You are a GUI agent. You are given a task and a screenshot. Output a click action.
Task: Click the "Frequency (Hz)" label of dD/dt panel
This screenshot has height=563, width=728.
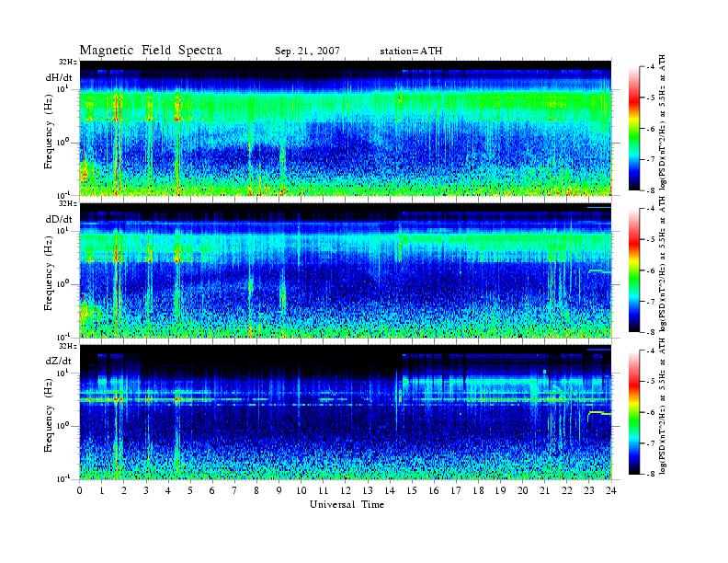coord(49,273)
